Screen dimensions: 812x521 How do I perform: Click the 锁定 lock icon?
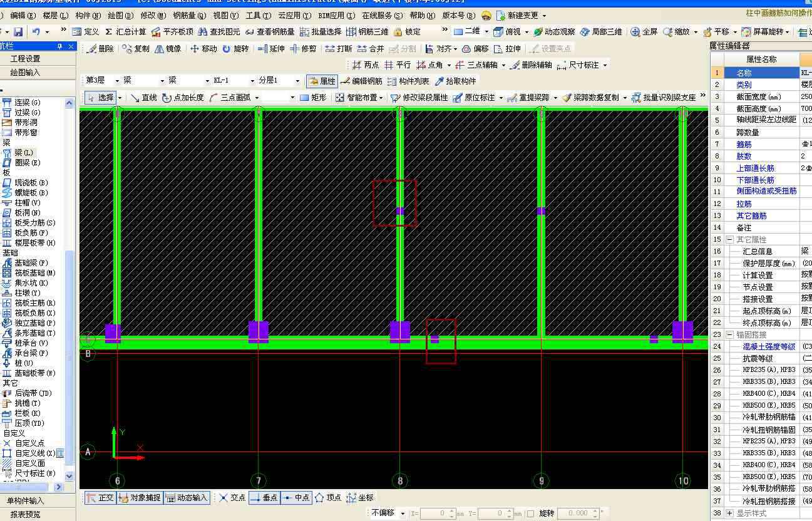(407, 32)
